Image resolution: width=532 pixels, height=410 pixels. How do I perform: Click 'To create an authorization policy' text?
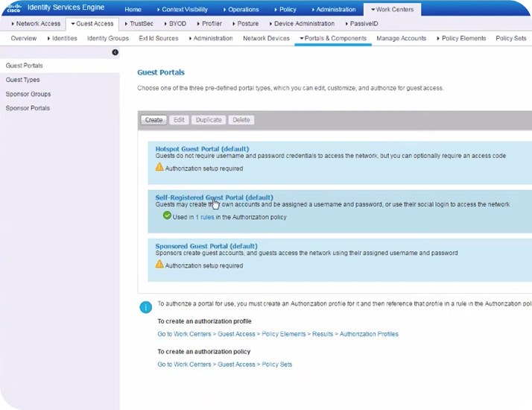(x=204, y=352)
